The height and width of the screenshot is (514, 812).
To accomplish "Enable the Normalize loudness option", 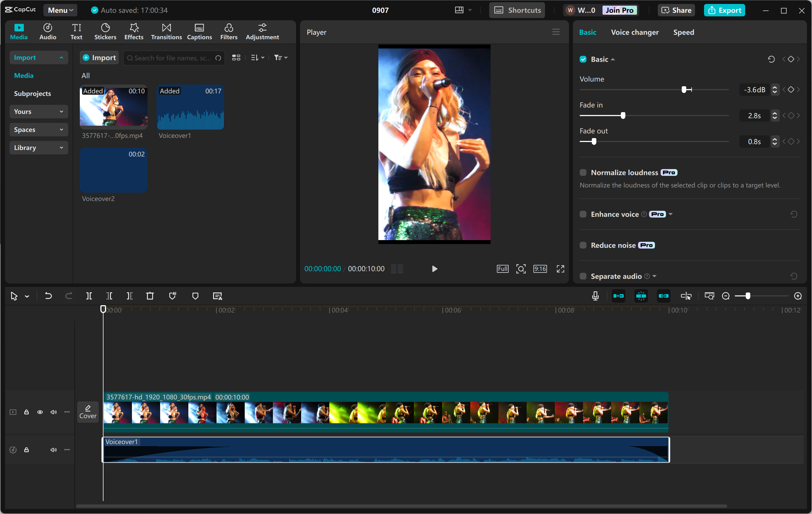I will [583, 172].
